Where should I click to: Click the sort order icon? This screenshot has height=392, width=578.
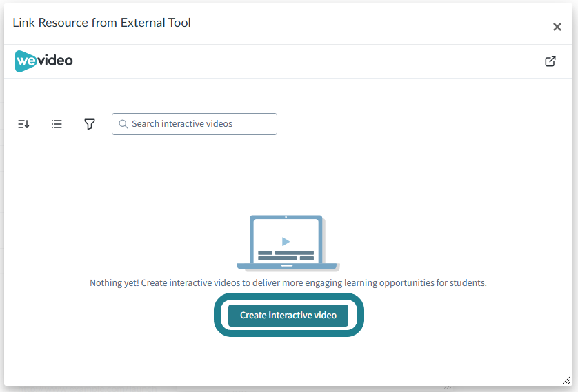tap(23, 124)
